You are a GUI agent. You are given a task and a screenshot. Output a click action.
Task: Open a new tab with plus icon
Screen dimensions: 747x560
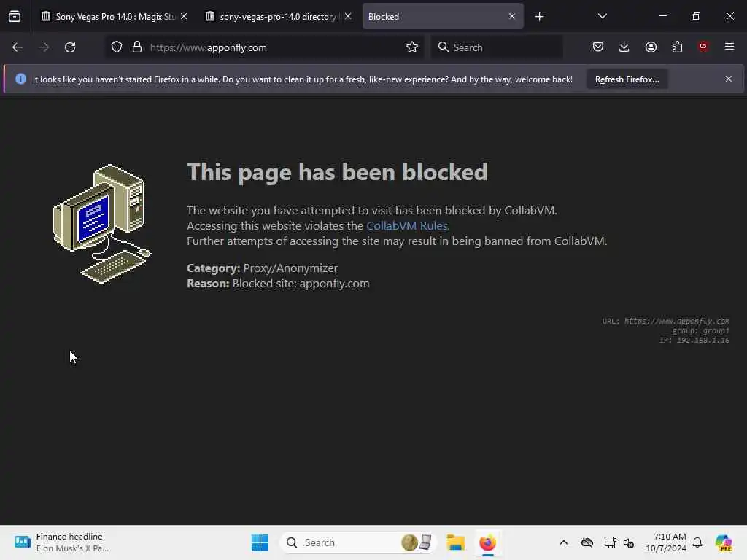tap(539, 17)
